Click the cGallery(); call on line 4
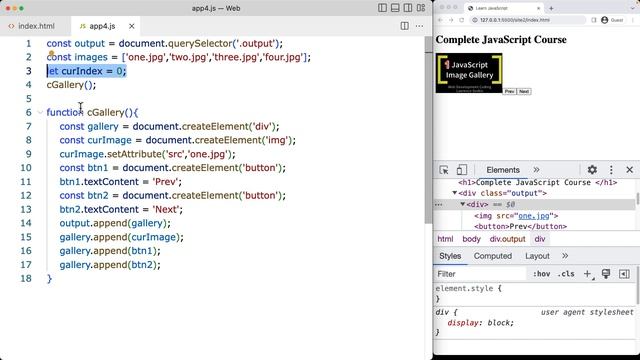Image resolution: width=640 pixels, height=360 pixels. (x=71, y=85)
